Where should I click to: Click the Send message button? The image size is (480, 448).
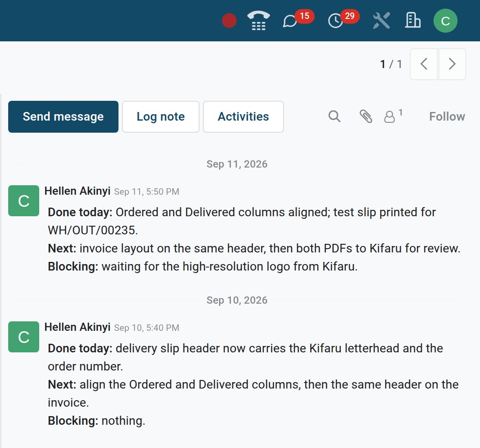(63, 117)
